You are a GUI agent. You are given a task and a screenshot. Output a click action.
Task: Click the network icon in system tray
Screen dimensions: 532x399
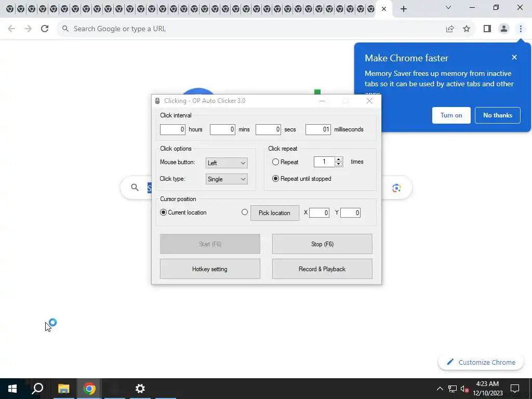[453, 389]
